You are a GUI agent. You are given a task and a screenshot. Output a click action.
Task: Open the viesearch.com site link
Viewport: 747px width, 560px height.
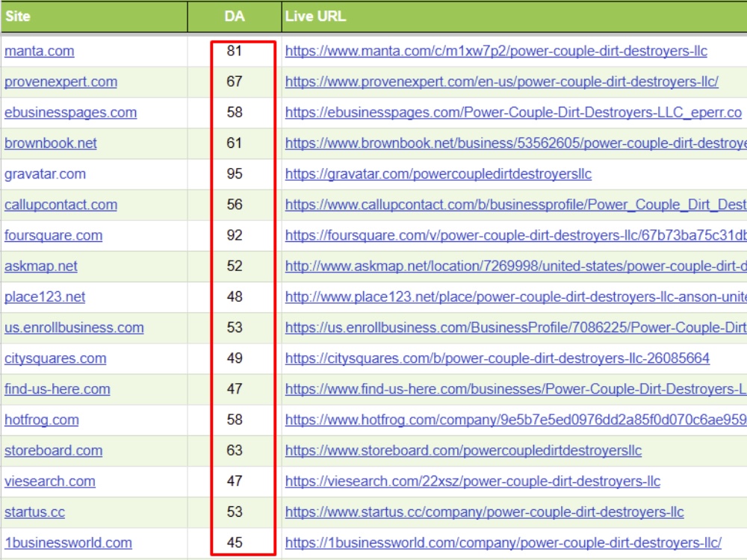pyautogui.click(x=50, y=482)
